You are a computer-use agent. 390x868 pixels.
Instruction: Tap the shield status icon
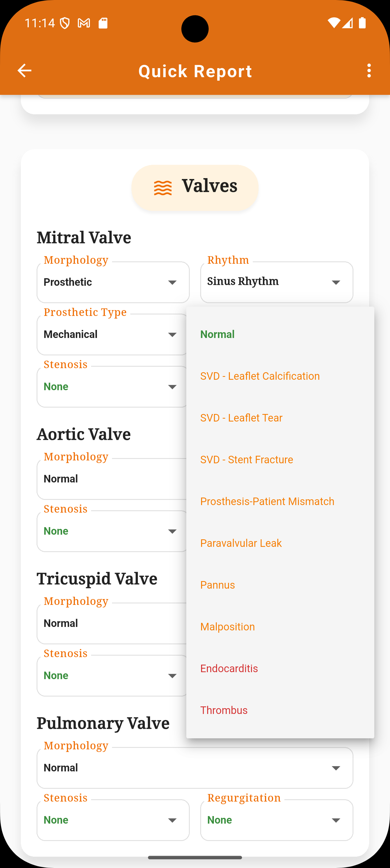click(x=65, y=23)
